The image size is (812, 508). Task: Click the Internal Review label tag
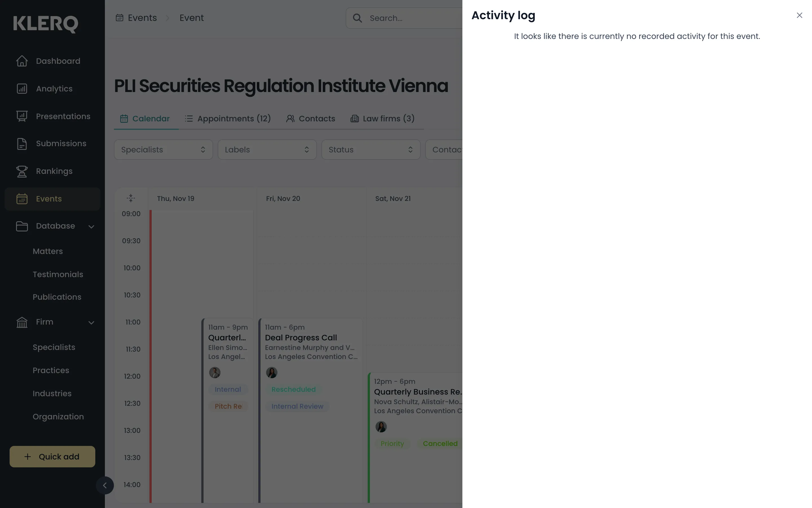click(297, 406)
